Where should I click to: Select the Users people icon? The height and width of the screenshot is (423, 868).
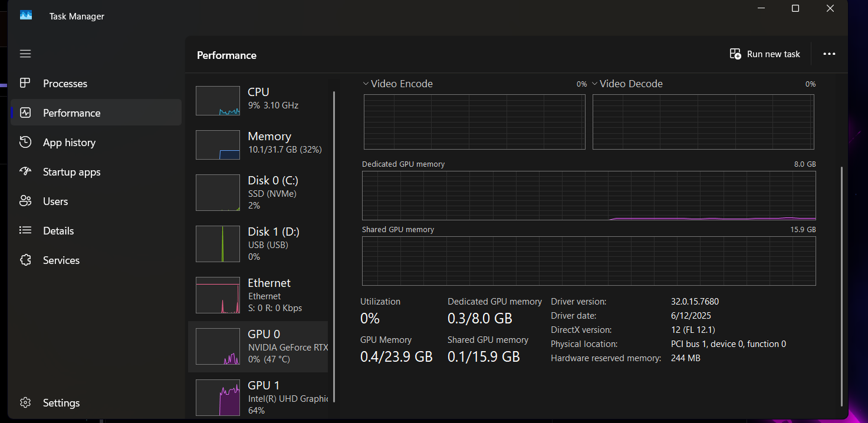tap(25, 201)
